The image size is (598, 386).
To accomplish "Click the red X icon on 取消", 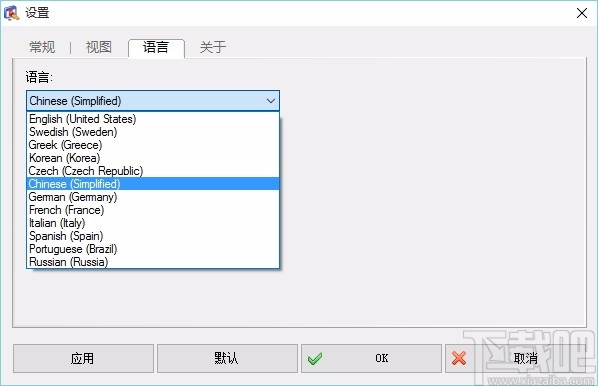I will (x=459, y=358).
